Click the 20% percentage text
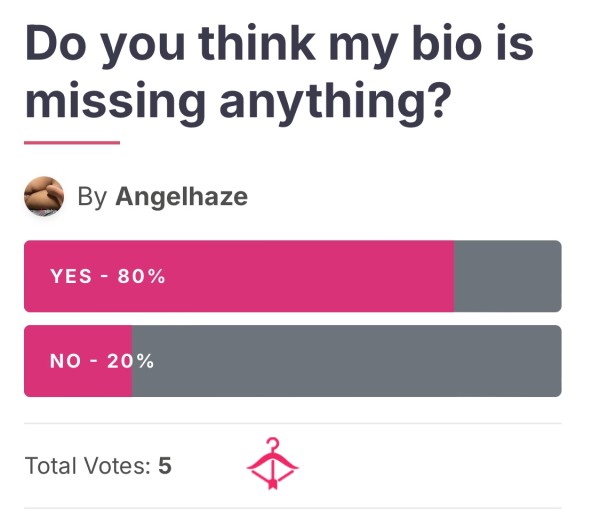Viewport: 600px width, 518px height. pyautogui.click(x=130, y=361)
